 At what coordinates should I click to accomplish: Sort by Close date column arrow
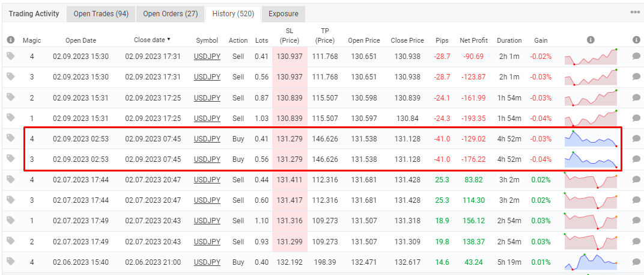click(168, 40)
